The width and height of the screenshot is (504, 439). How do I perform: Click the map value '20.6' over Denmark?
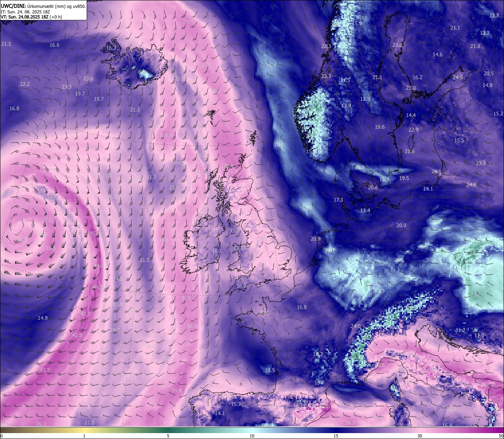[x=373, y=188]
